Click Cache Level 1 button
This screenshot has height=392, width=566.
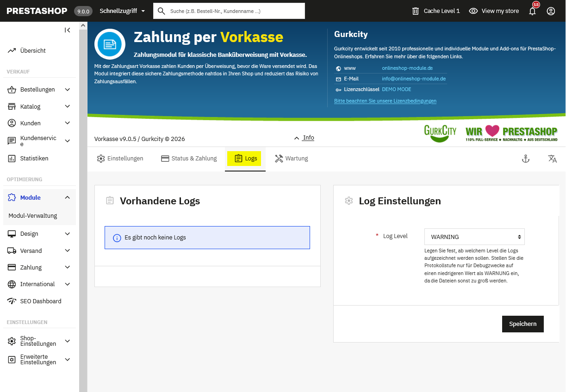[x=436, y=11]
